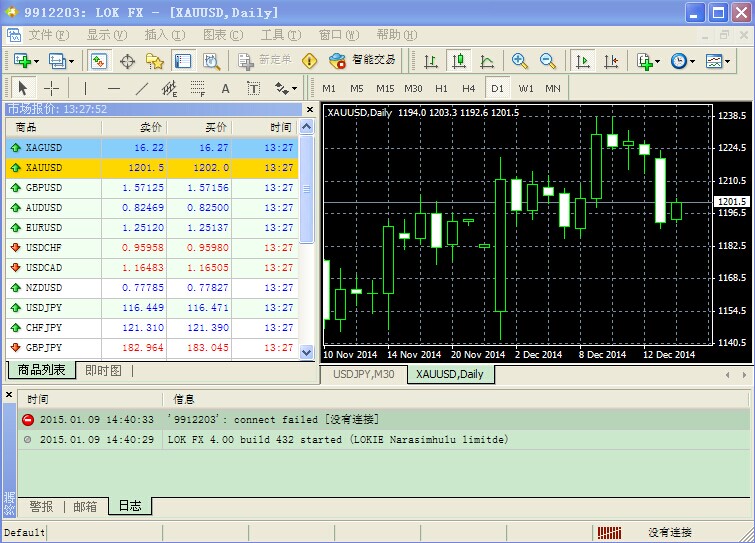Open MetaEditor yellow diamond icon

[309, 61]
